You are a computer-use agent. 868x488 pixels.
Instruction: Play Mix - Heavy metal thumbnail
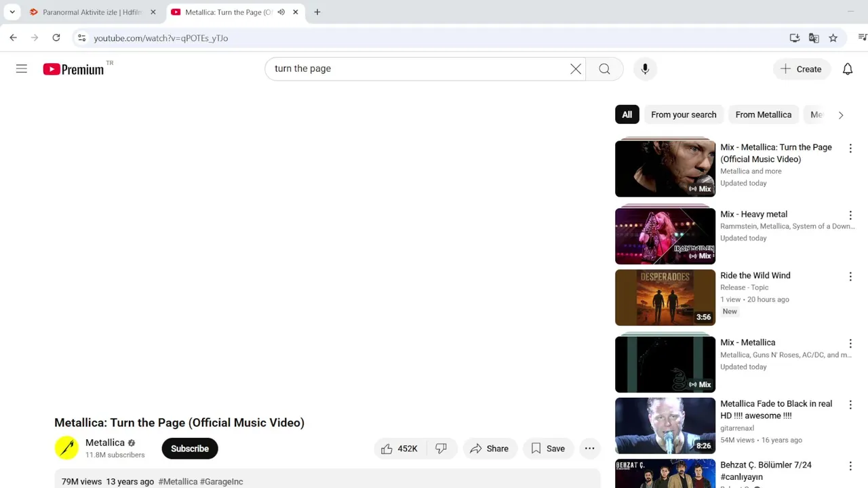pos(665,235)
